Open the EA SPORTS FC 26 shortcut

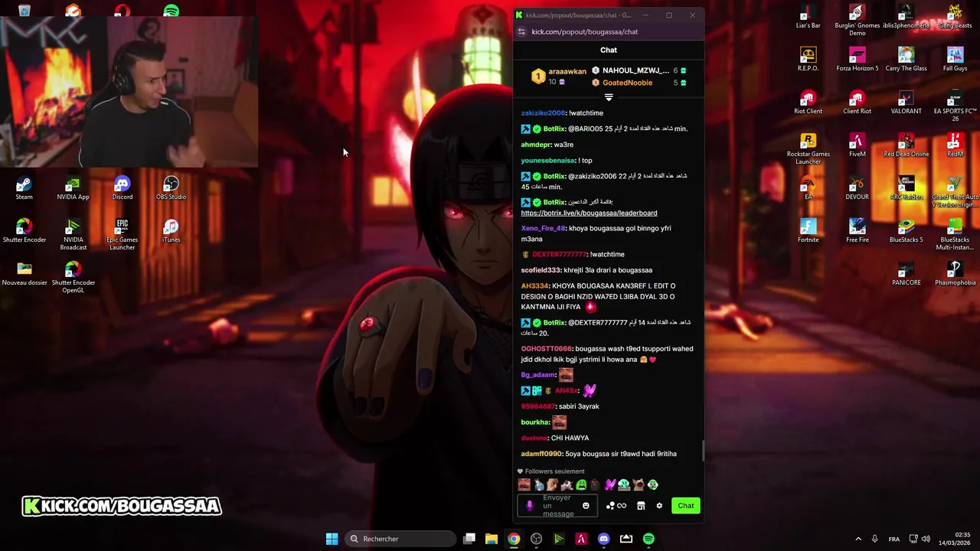point(955,106)
